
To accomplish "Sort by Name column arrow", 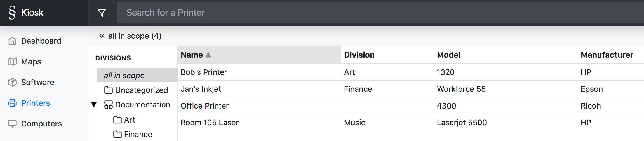I will tap(208, 55).
